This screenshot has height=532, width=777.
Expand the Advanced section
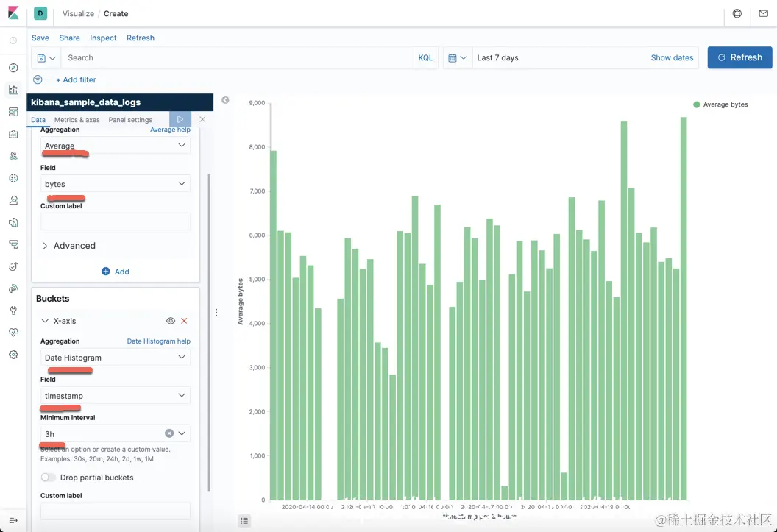[69, 246]
